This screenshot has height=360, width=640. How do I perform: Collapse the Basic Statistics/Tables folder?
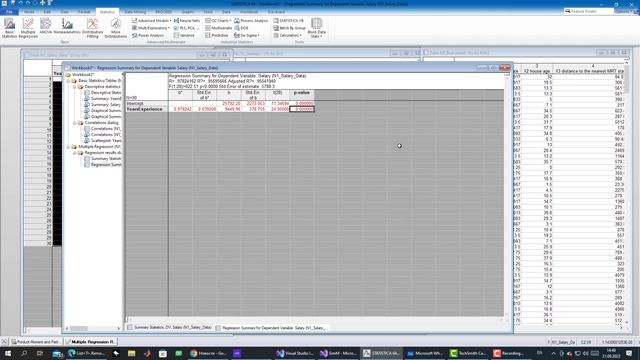(x=69, y=81)
